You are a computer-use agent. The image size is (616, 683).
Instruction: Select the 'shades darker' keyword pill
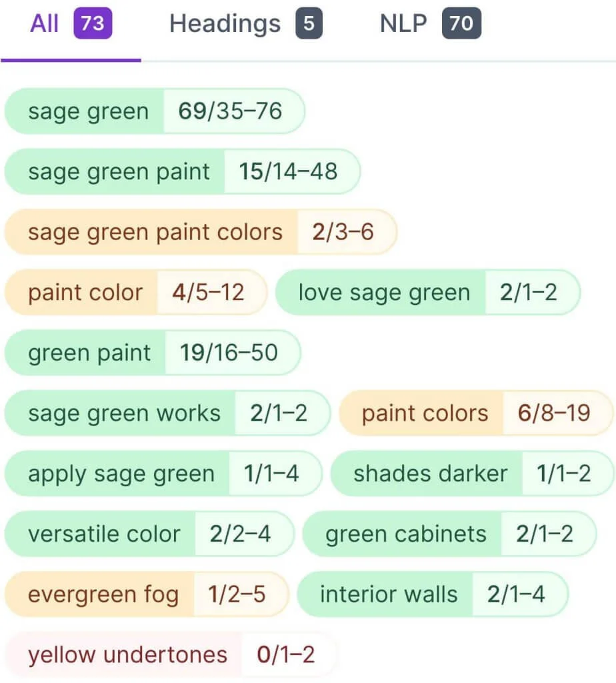tap(471, 474)
